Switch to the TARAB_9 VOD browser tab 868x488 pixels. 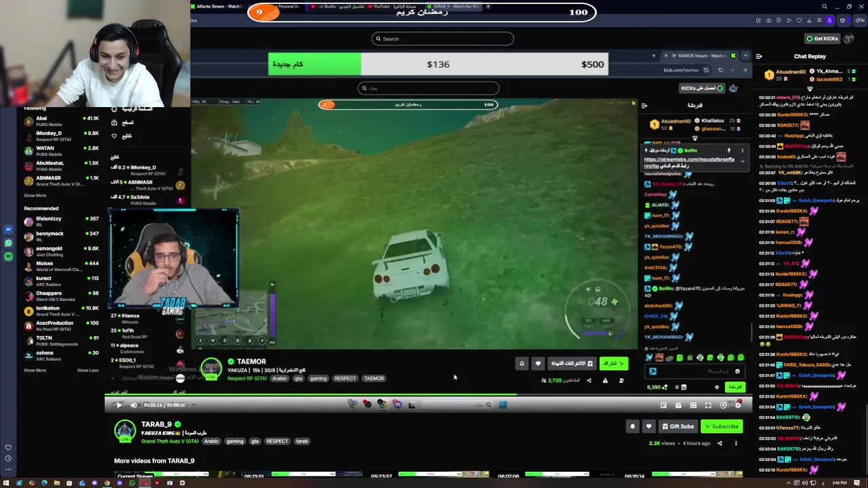453,6
